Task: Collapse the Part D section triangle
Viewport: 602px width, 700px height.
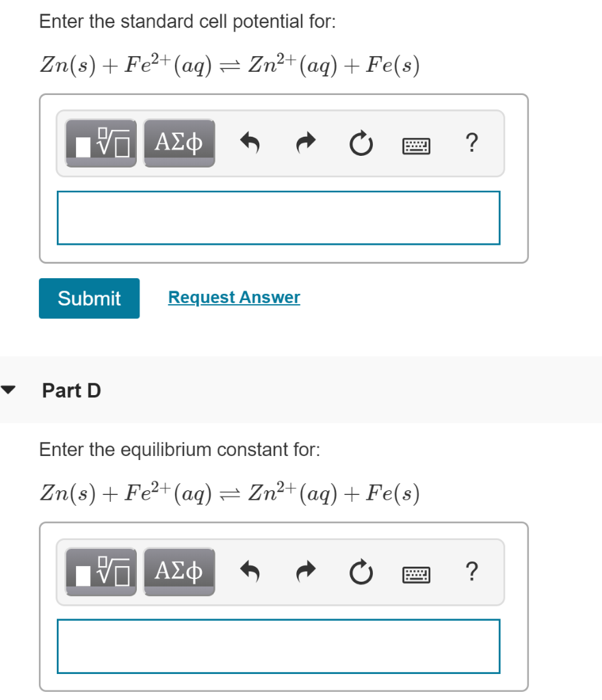Action: click(10, 390)
